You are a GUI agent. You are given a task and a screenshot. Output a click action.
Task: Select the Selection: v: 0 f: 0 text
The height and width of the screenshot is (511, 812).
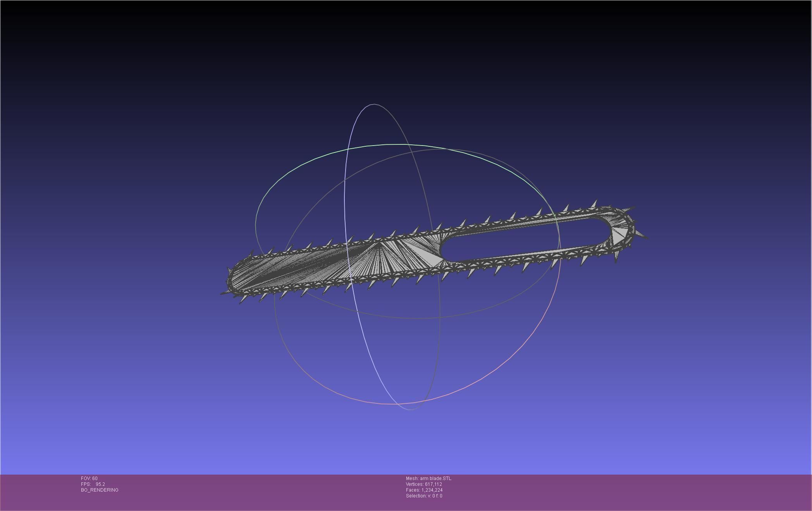click(424, 496)
